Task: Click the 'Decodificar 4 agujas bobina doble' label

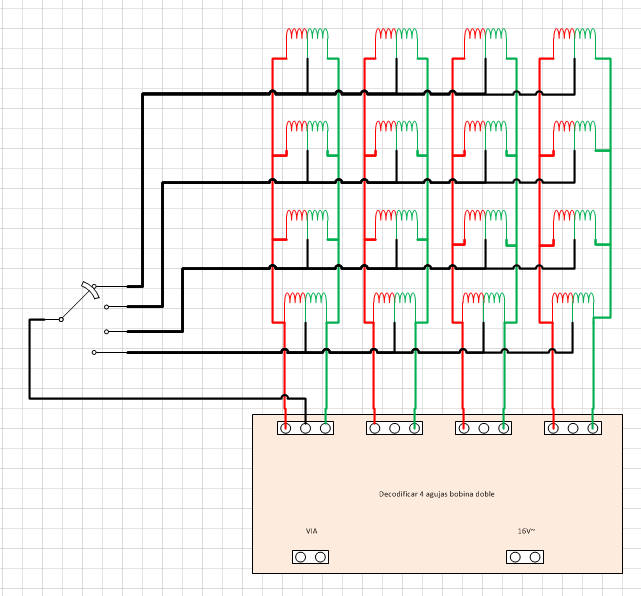Action: click(437, 494)
